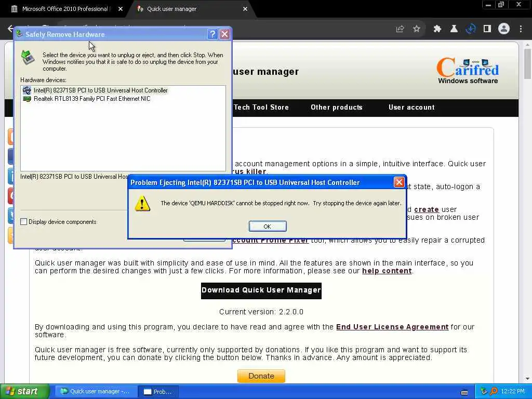Open the Other products menu
The width and height of the screenshot is (532, 399).
pyautogui.click(x=337, y=107)
